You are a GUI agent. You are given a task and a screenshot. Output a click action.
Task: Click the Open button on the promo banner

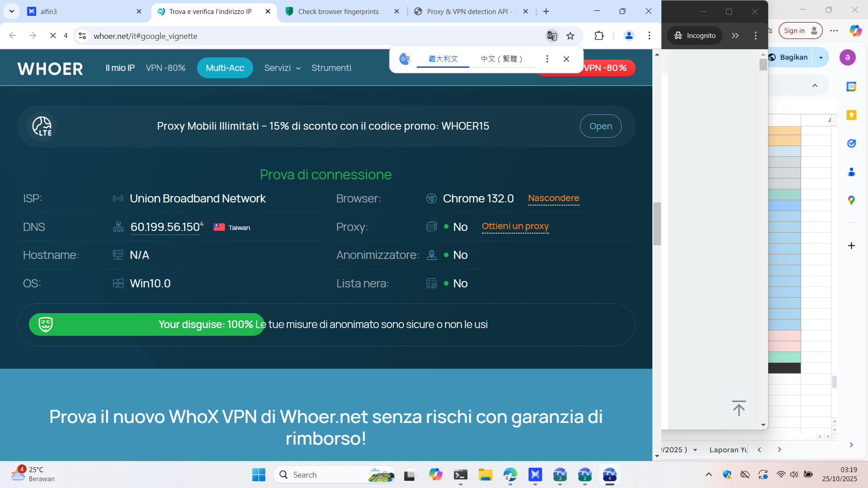click(601, 127)
